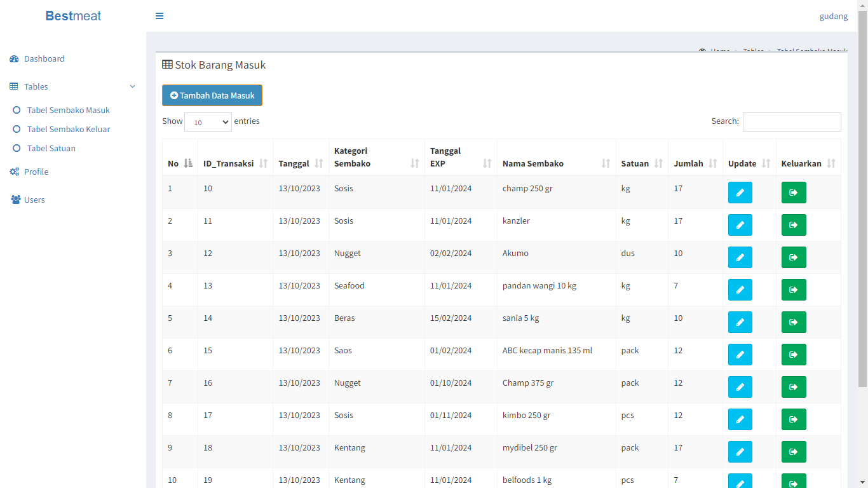Open the gudang user link
The height and width of the screenshot is (488, 868).
pos(833,16)
